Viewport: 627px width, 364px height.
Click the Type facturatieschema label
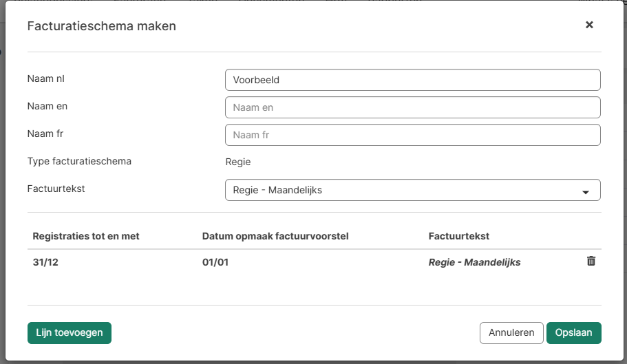79,162
